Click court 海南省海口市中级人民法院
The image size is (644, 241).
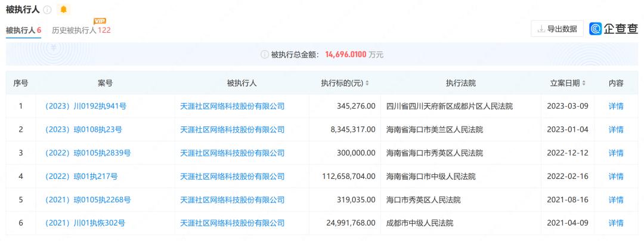431,177
